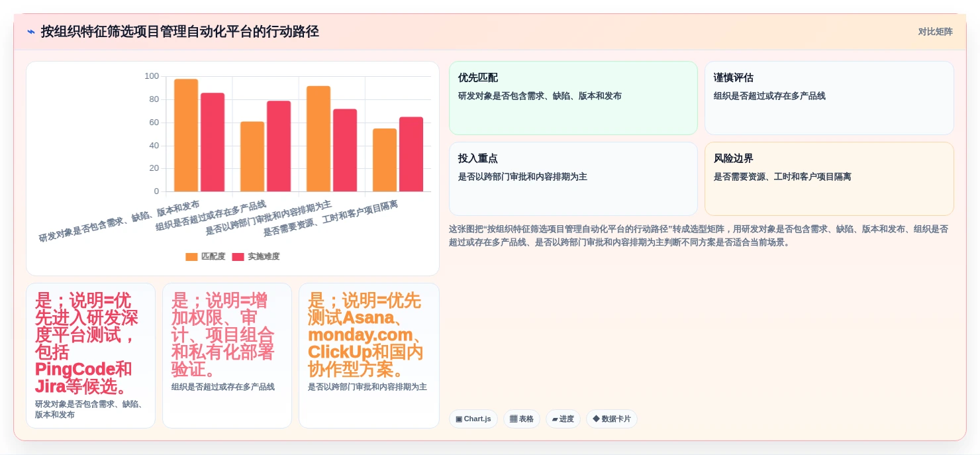
Task: Click axis label 是否需要资源、工时和客户项目隔离
Action: [x=330, y=219]
